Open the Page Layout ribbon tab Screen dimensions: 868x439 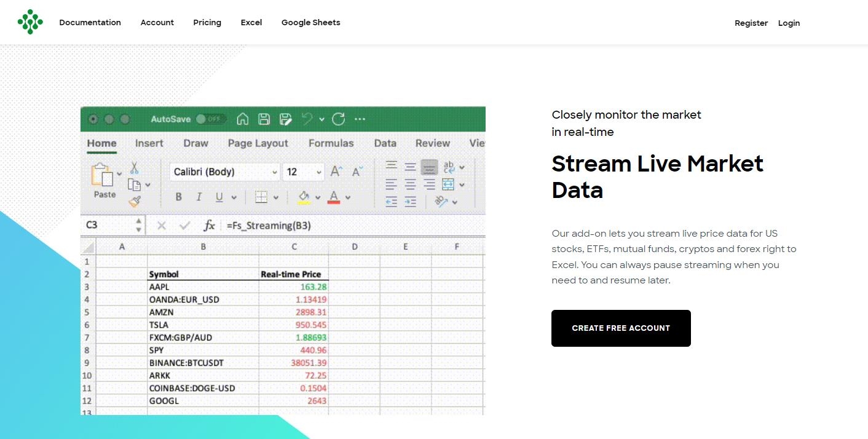[258, 143]
